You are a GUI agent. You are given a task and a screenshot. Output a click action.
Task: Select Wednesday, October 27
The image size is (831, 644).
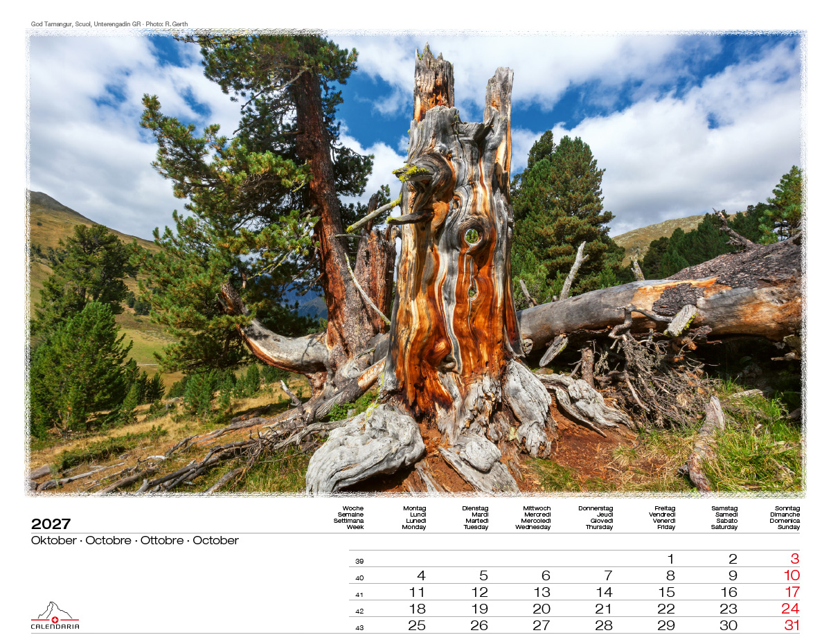point(542,625)
